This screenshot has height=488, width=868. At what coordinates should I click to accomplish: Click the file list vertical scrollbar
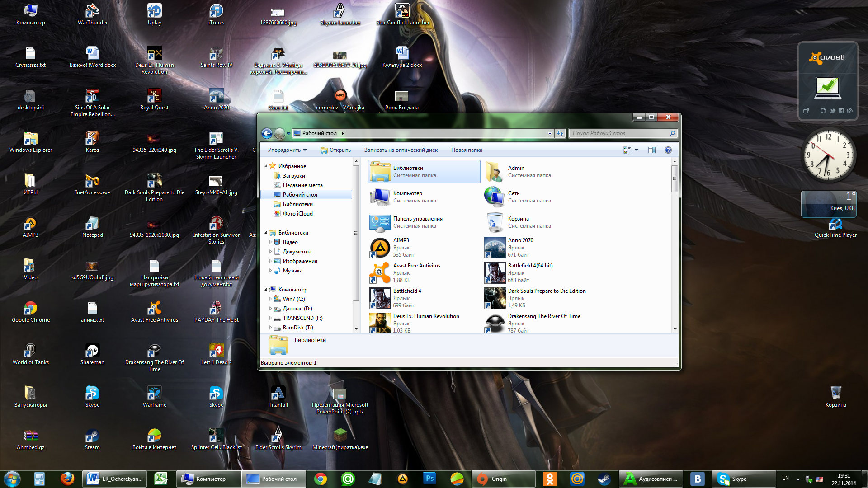coord(675,178)
